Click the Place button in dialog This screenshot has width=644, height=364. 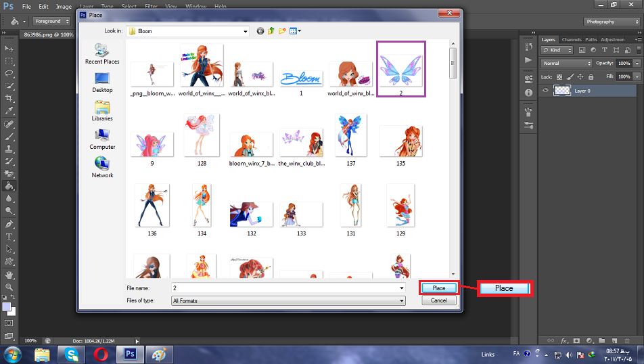[x=438, y=288]
